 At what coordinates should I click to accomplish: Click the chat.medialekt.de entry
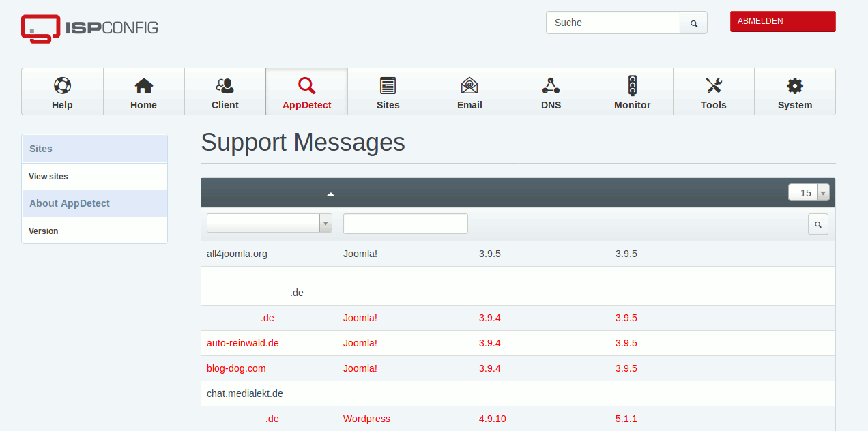tap(245, 393)
